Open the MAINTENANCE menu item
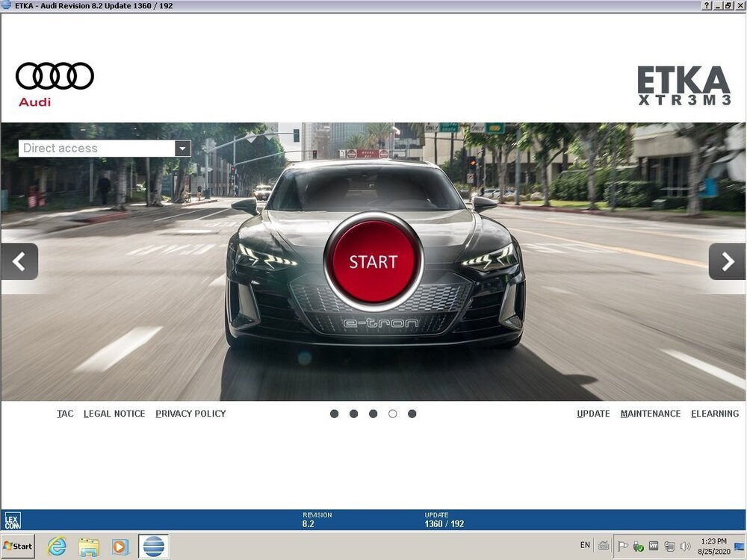Screen dimensions: 747x560 (x=650, y=414)
